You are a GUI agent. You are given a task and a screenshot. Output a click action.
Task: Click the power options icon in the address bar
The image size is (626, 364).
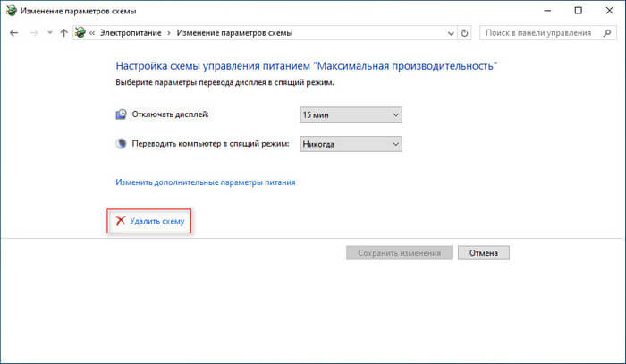coord(81,32)
